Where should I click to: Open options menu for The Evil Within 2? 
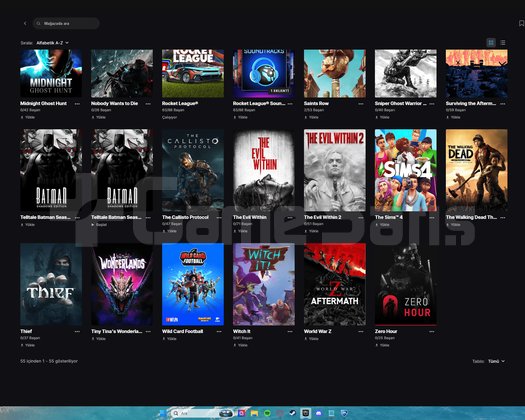point(361,217)
